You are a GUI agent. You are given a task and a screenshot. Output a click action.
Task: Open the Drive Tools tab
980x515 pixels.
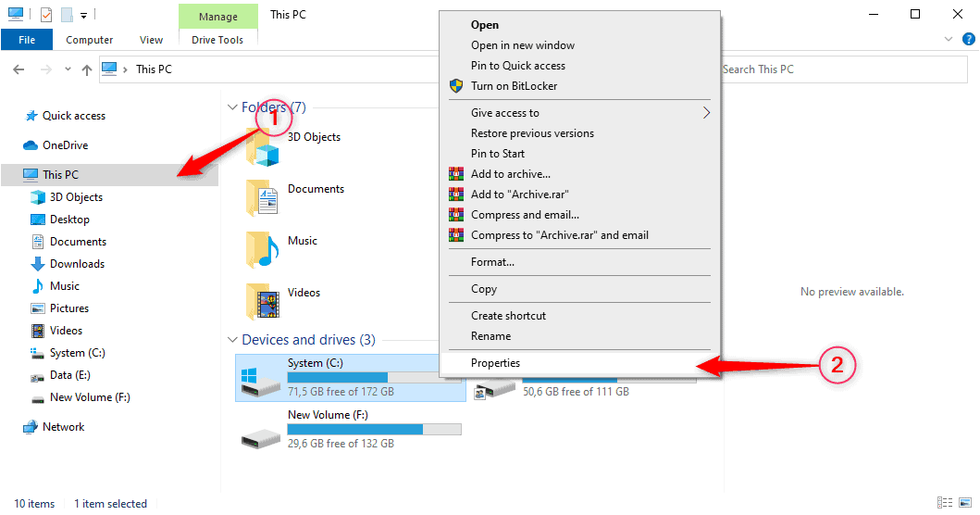(217, 40)
